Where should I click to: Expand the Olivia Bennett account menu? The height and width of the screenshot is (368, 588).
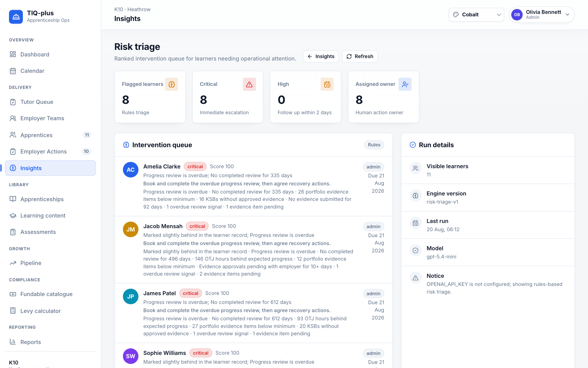[542, 15]
